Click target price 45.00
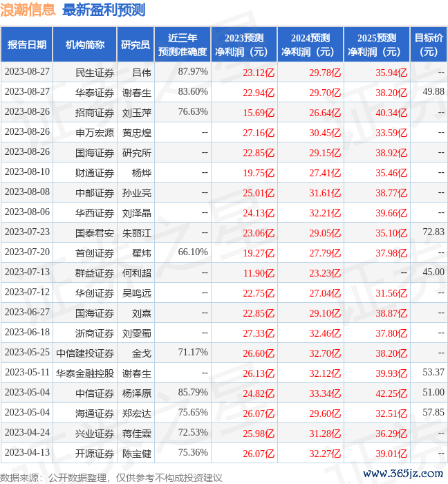This screenshot has height=484, width=448. pyautogui.click(x=433, y=272)
